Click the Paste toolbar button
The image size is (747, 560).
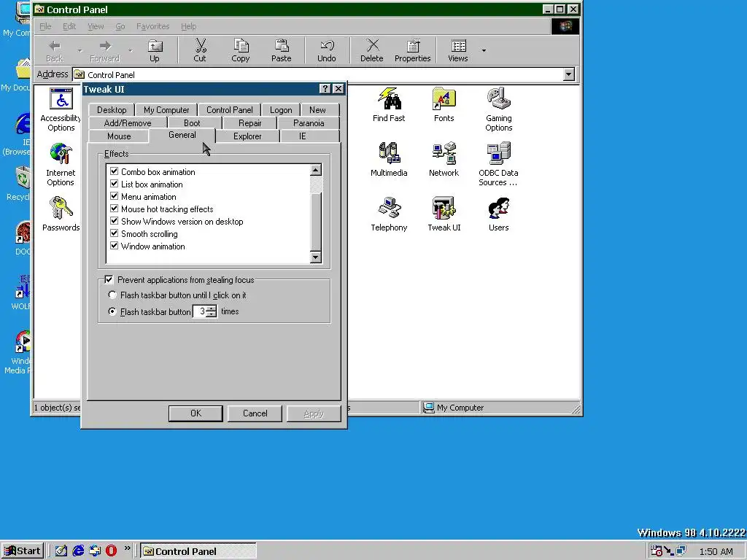coord(281,50)
